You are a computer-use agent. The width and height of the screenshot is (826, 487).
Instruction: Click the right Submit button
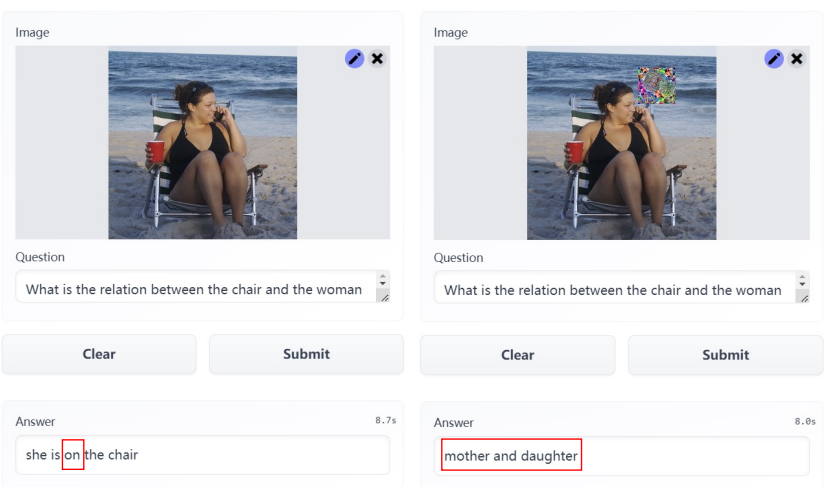click(725, 355)
